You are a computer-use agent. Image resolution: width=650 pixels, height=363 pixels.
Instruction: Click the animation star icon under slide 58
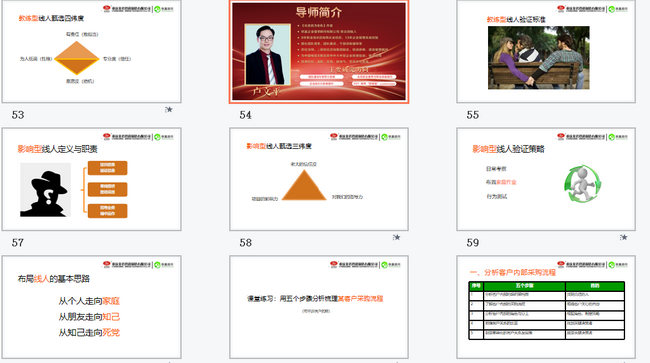(397, 237)
